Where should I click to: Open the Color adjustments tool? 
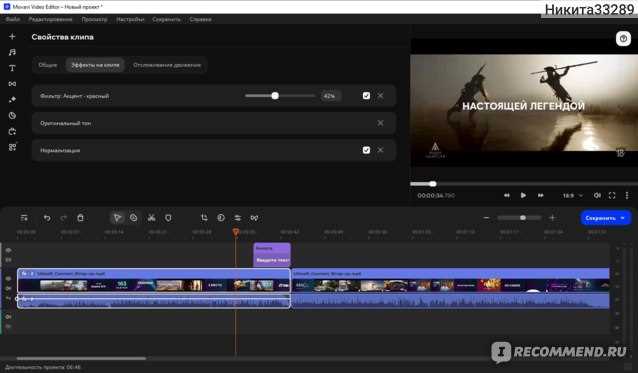point(221,218)
